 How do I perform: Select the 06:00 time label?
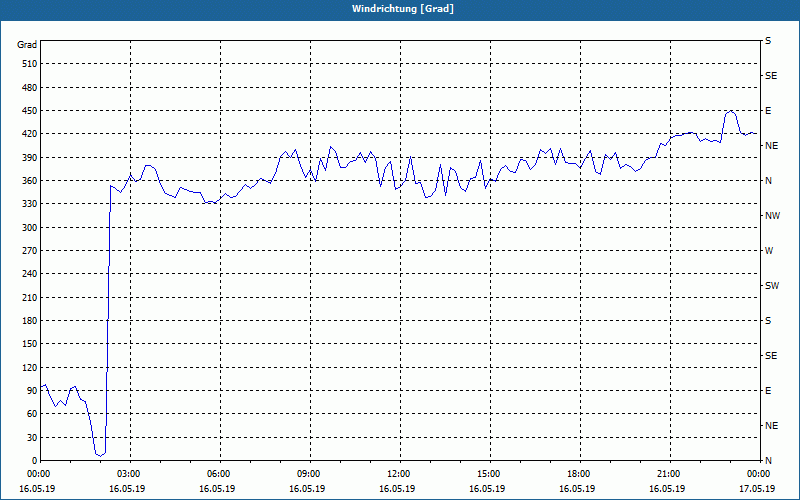[217, 474]
